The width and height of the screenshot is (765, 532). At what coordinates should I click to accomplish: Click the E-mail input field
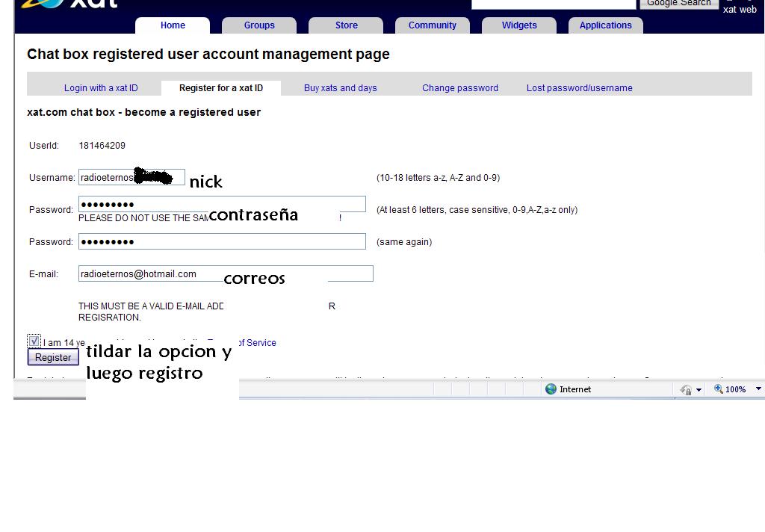226,273
